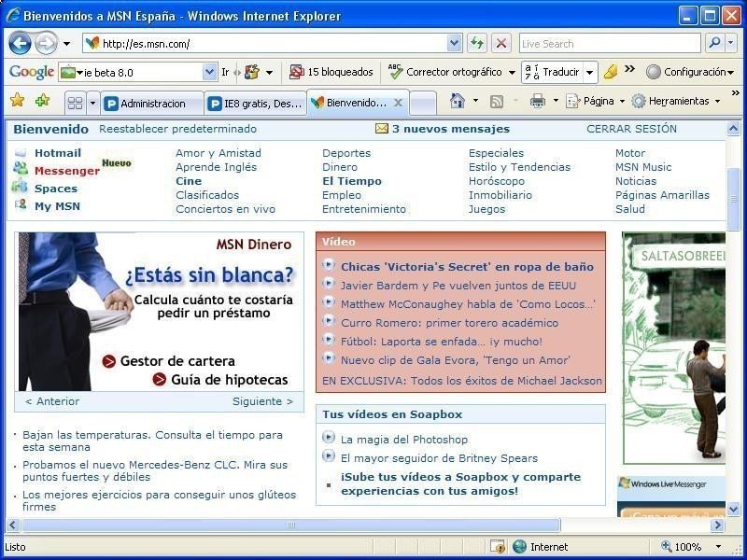
Task: Click the scroll down arrow of the page
Action: (x=733, y=509)
